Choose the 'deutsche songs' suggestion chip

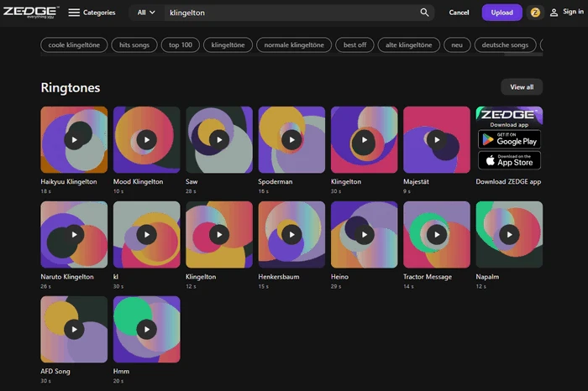pyautogui.click(x=505, y=44)
